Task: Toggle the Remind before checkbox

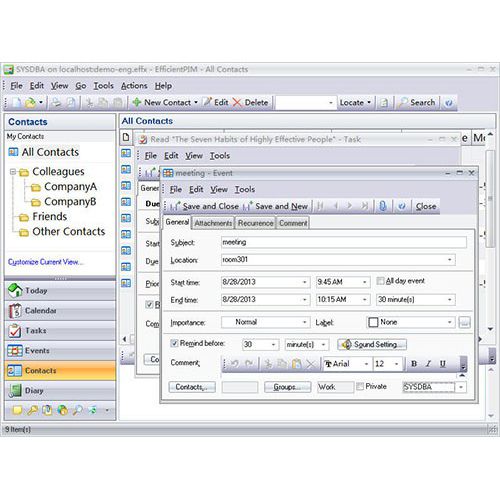Action: (174, 343)
